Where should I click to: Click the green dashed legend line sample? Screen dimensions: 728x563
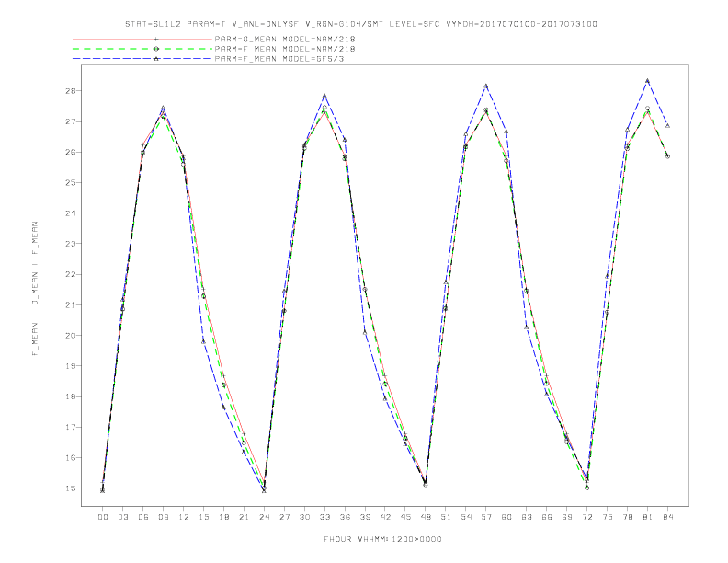click(142, 49)
